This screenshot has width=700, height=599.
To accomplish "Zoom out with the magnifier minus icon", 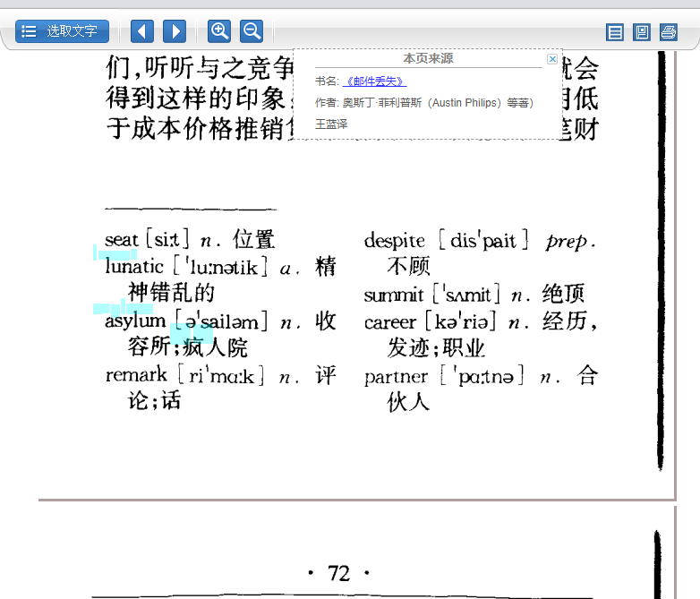I will [x=252, y=31].
